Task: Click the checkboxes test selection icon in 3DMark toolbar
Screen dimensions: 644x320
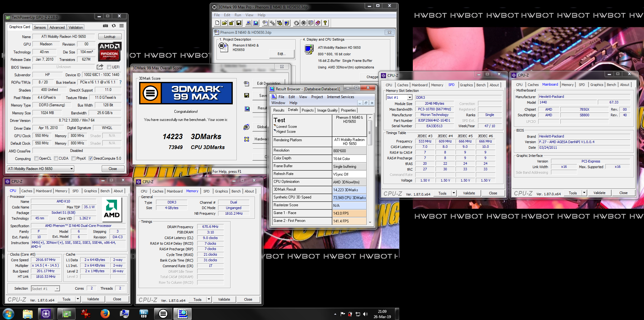Action: pos(272,23)
